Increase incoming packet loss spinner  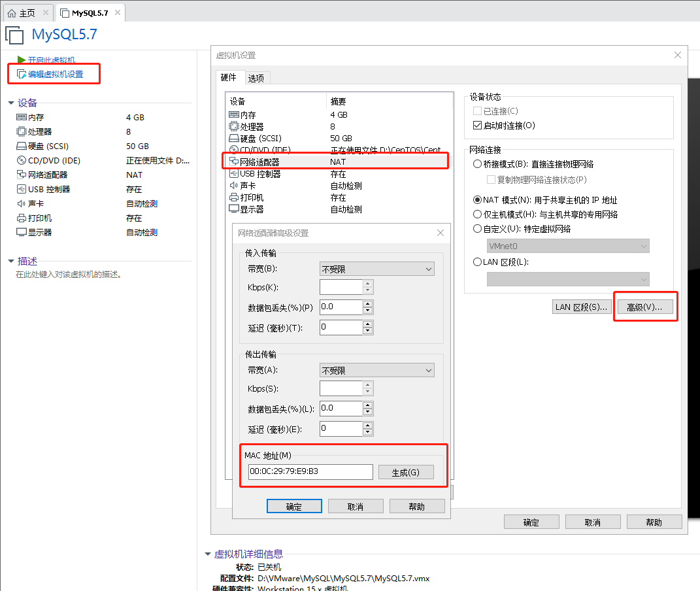coord(367,303)
